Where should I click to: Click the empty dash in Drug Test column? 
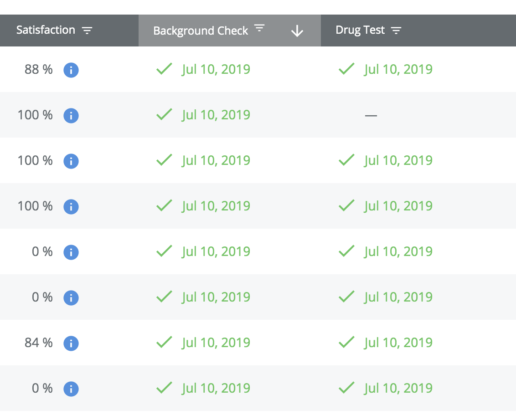point(371,116)
